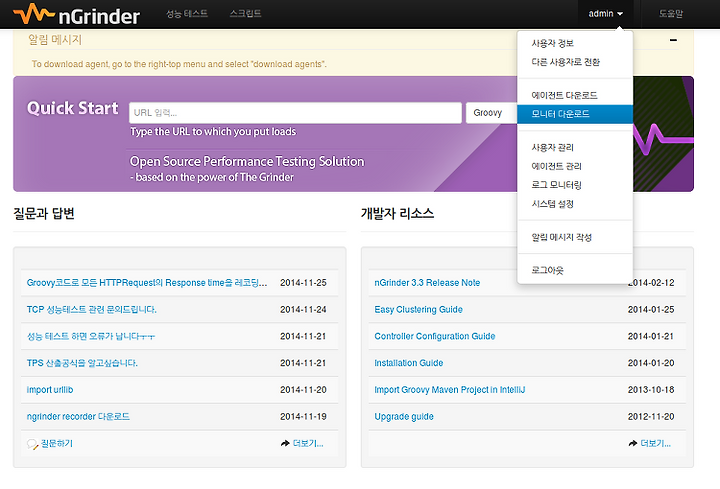
Task: Click the nGrinder logo
Action: point(77,14)
